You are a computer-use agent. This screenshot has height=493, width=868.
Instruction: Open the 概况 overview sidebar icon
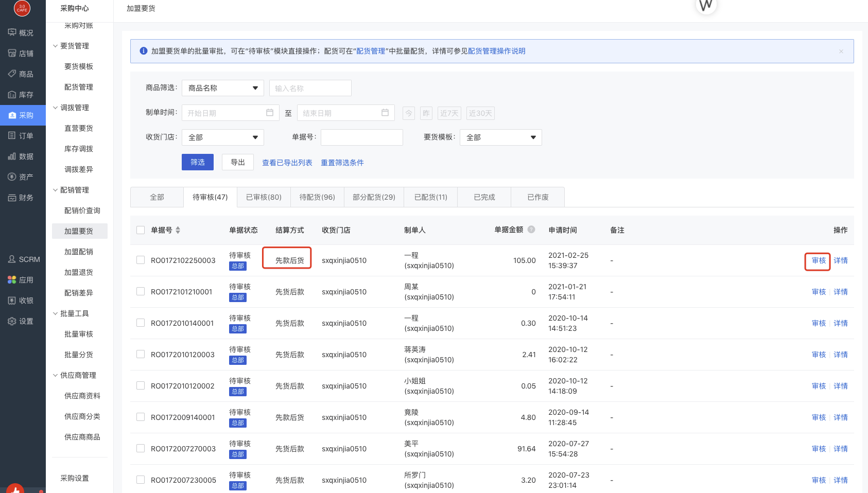tap(12, 32)
